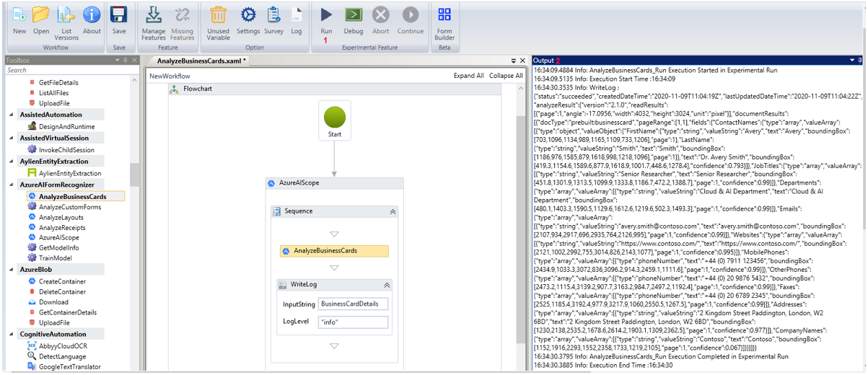The width and height of the screenshot is (868, 375).
Task: Collapse the Sequence activity chevron
Action: [x=393, y=212]
